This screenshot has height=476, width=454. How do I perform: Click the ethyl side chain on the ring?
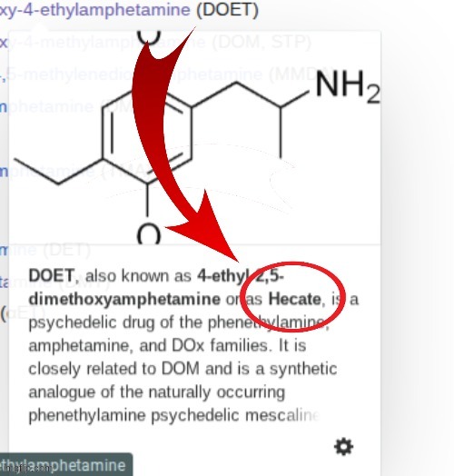click(58, 171)
